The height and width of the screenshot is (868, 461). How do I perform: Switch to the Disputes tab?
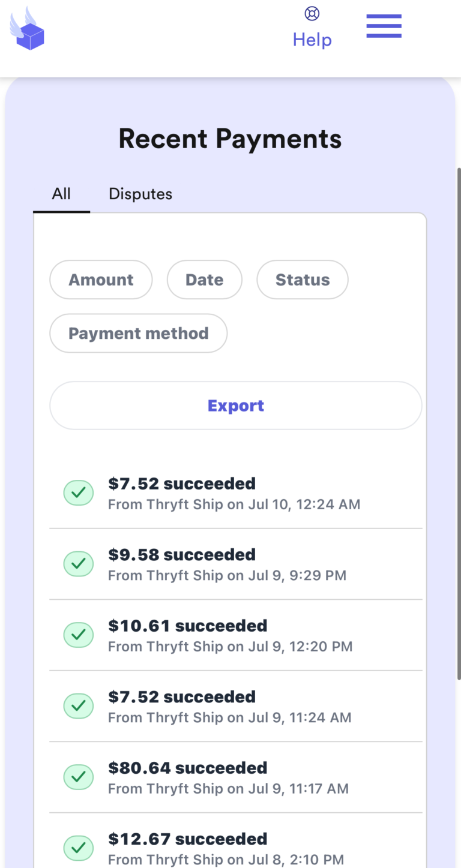(x=140, y=194)
